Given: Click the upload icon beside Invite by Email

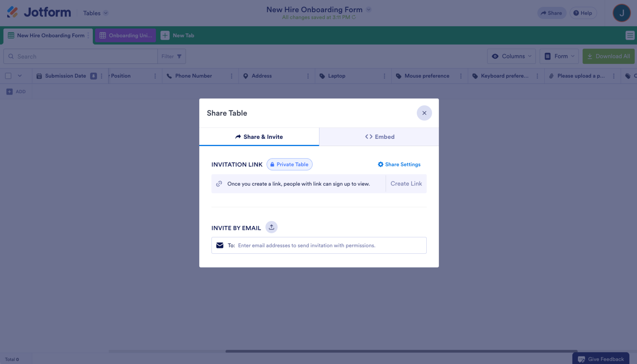Looking at the screenshot, I should 271,227.
